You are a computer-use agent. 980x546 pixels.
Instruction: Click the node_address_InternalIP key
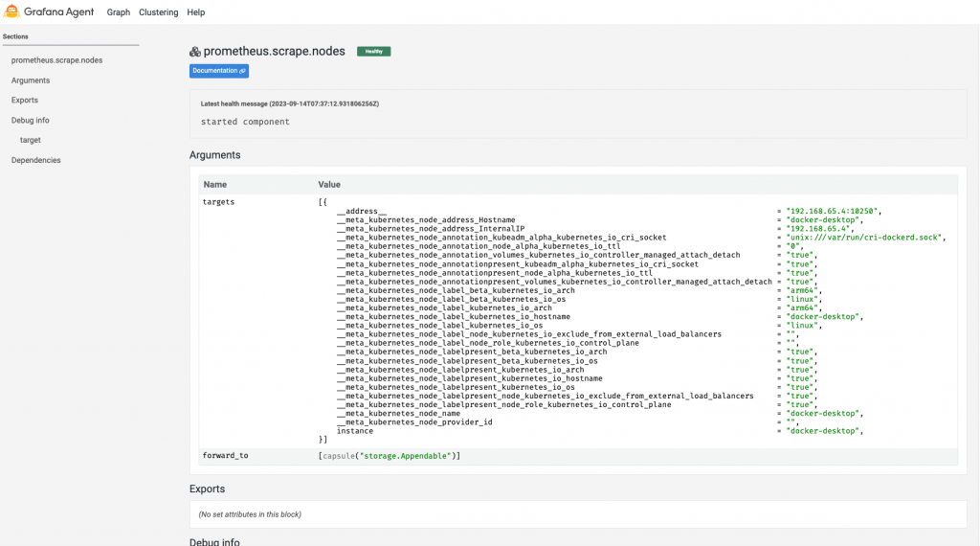431,229
